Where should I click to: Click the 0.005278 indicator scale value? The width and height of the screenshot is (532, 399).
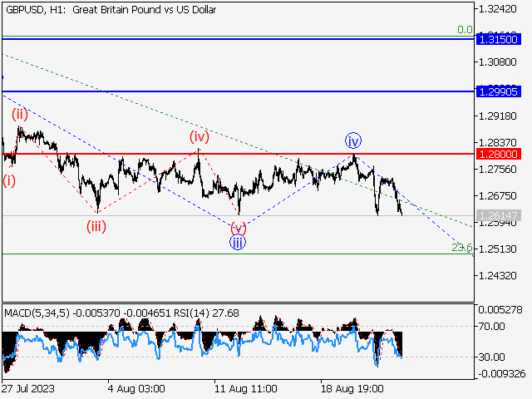pyautogui.click(x=500, y=310)
